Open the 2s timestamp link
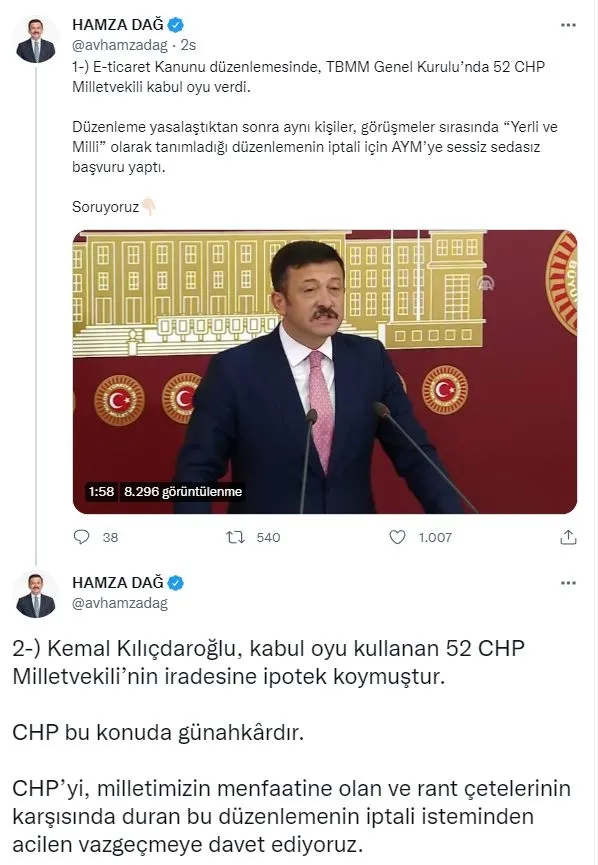Image resolution: width=598 pixels, height=865 pixels. point(186,44)
